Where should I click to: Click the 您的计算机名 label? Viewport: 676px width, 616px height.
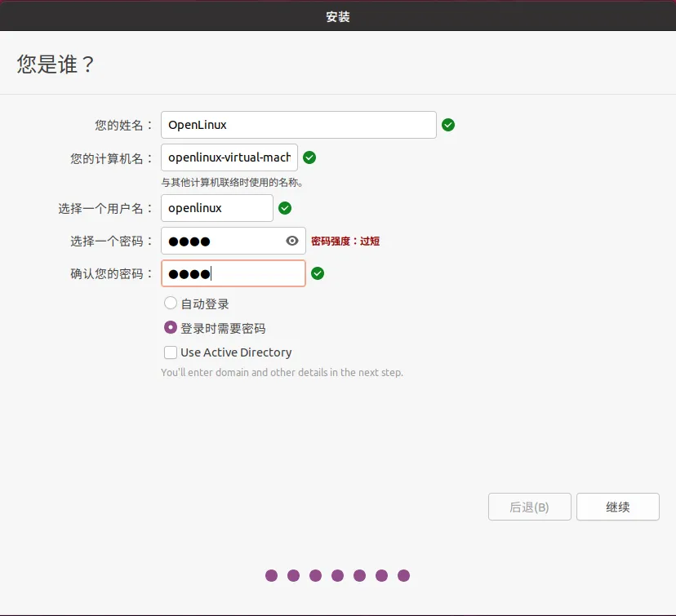[111, 158]
